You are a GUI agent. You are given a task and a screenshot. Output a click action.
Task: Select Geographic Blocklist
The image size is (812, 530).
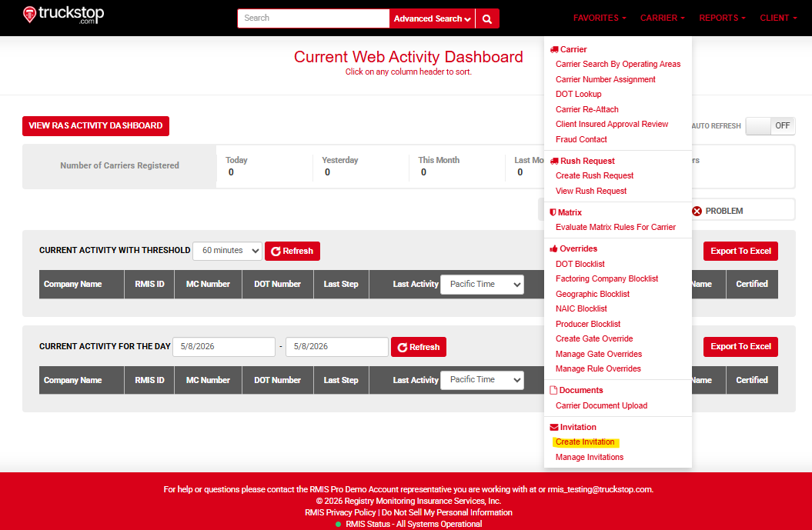pyautogui.click(x=593, y=294)
